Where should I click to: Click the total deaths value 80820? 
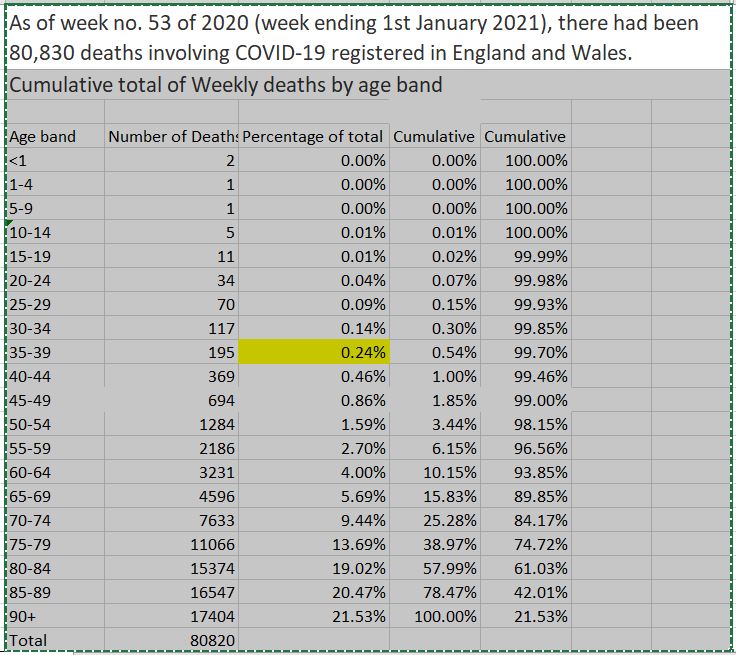(x=210, y=640)
